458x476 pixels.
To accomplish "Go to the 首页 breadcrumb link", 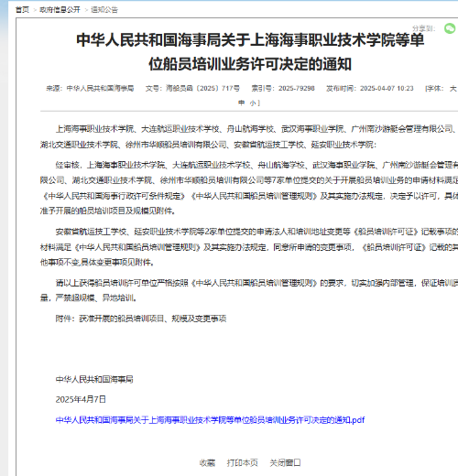I will click(22, 10).
